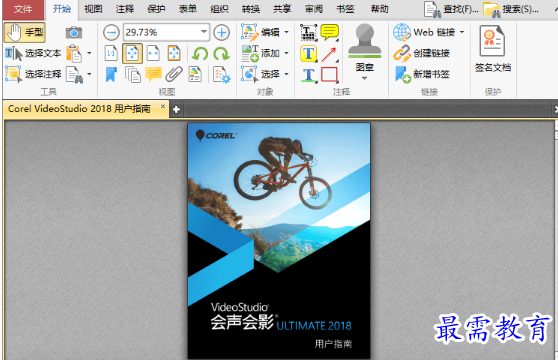Open the Search (搜索(S)...) button

pyautogui.click(x=511, y=9)
